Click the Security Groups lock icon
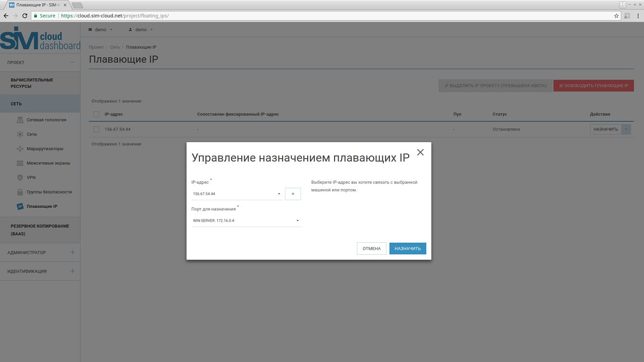This screenshot has width=644, height=362. (x=20, y=192)
